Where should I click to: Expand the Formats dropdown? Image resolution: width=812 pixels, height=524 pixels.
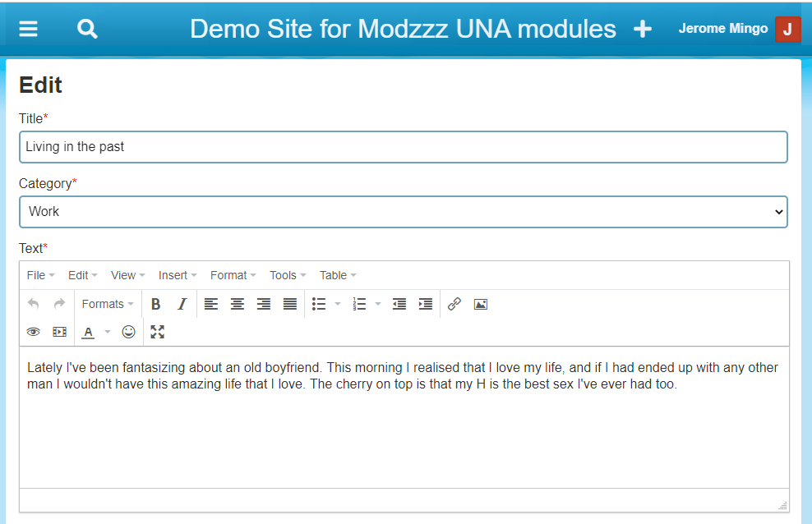108,304
